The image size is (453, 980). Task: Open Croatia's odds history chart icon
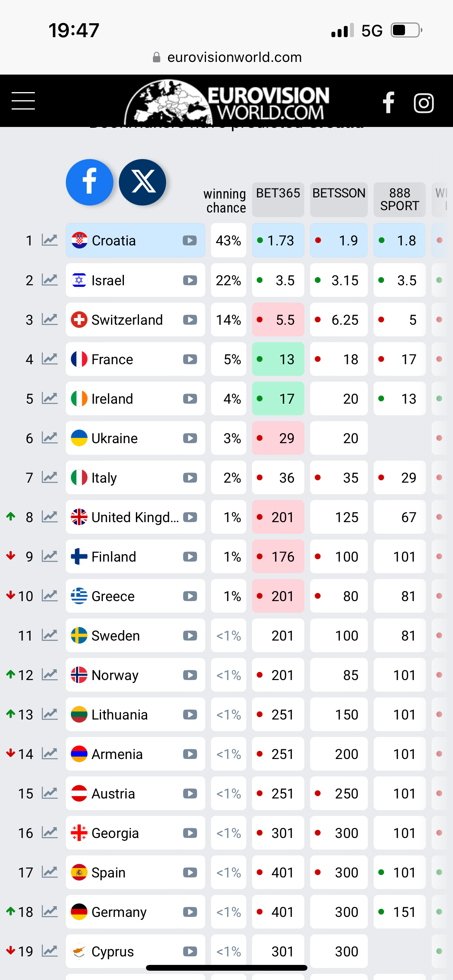pyautogui.click(x=50, y=240)
